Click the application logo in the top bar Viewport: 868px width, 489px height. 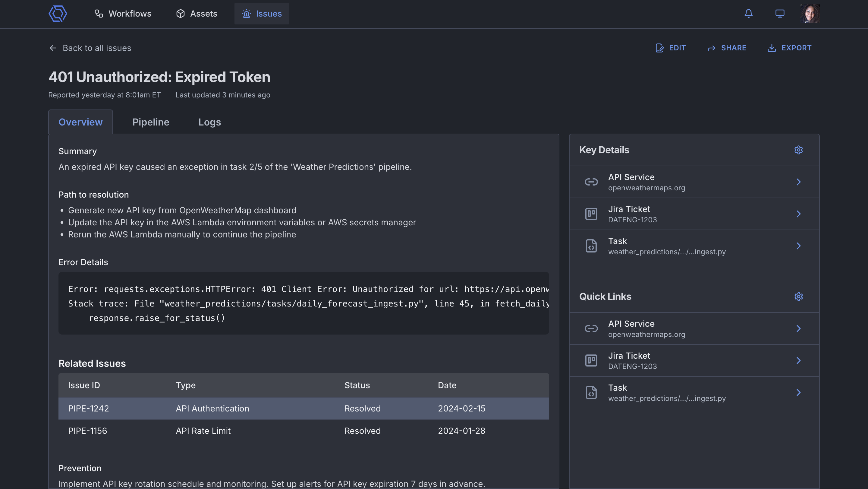[x=57, y=14]
